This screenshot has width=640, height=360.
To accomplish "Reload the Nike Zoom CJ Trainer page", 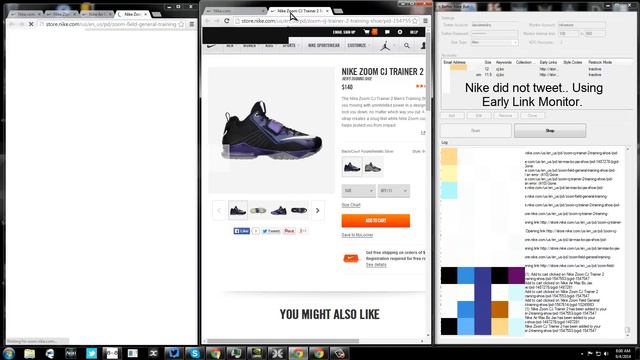I will [227, 21].
